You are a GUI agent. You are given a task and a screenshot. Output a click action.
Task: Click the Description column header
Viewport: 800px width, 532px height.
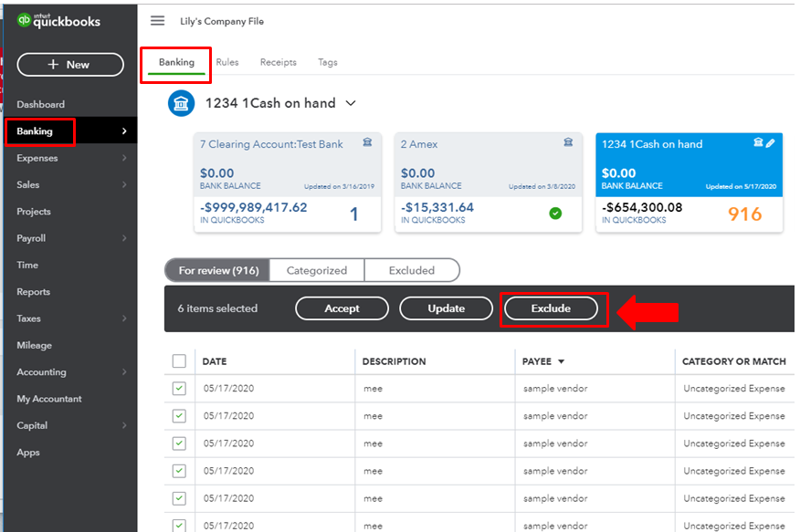click(x=394, y=361)
